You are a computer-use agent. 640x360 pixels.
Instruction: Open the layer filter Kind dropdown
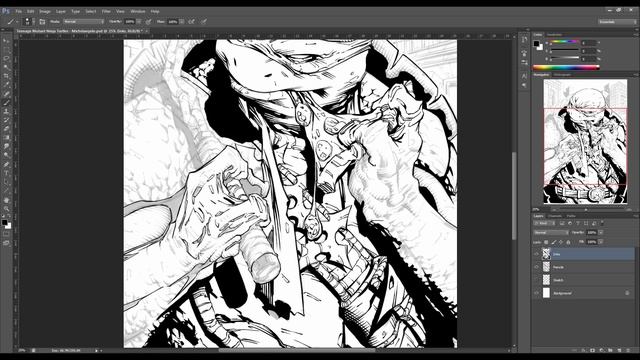tap(544, 223)
